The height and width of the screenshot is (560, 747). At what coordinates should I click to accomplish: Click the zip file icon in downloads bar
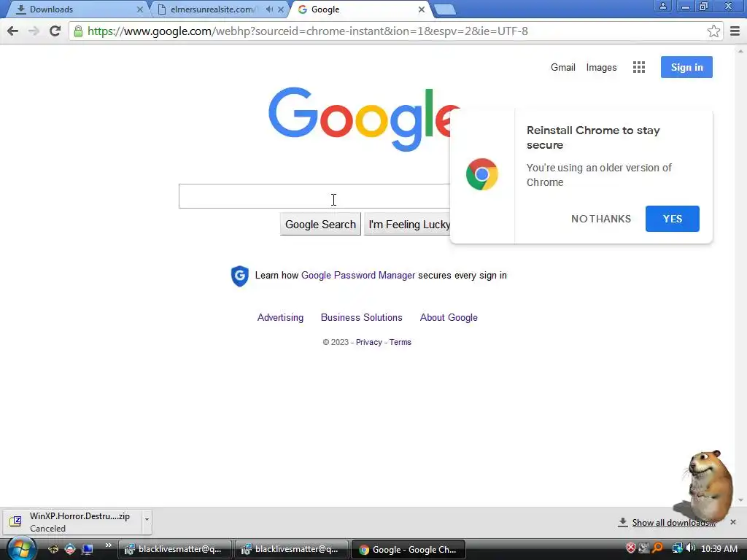[x=16, y=521]
